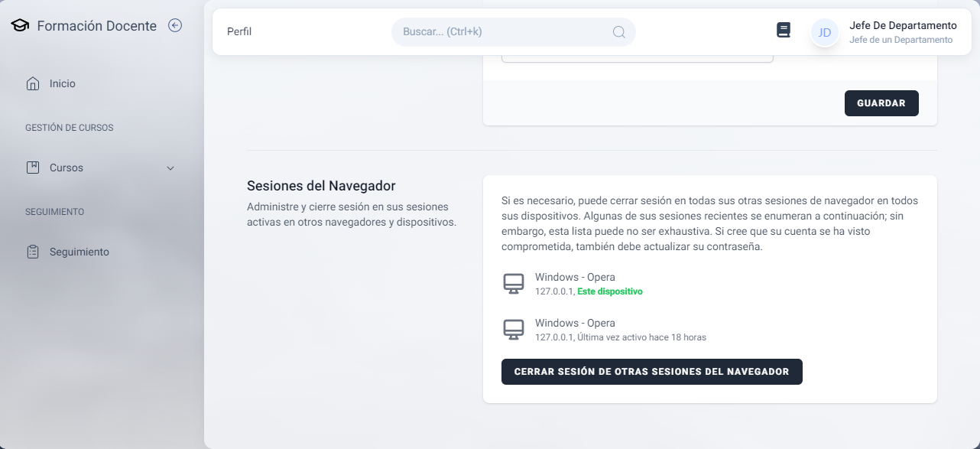Screen dimensions: 980x449
Task: Click the Perfil page label
Action: [x=239, y=32]
